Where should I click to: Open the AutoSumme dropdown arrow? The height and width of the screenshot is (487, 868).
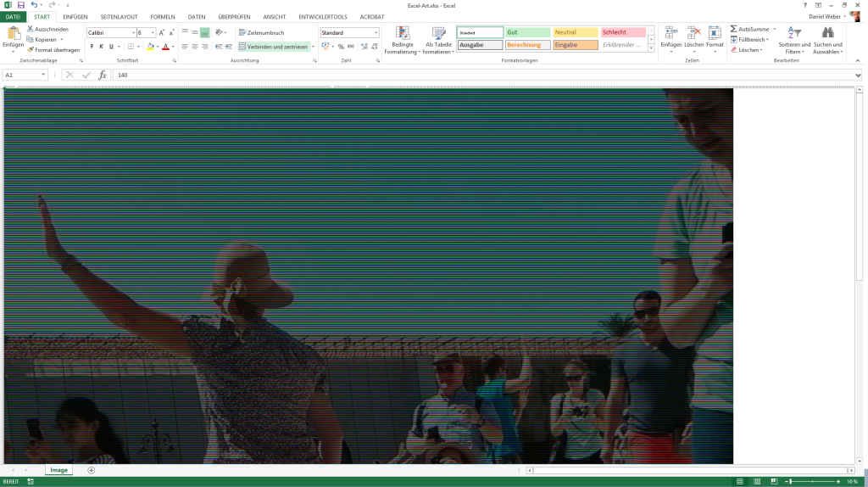coord(774,29)
